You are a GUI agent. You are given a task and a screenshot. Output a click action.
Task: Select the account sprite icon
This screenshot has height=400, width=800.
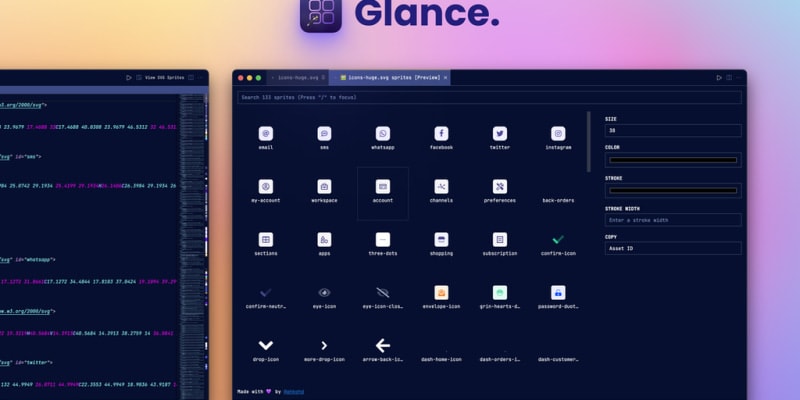[x=383, y=187]
